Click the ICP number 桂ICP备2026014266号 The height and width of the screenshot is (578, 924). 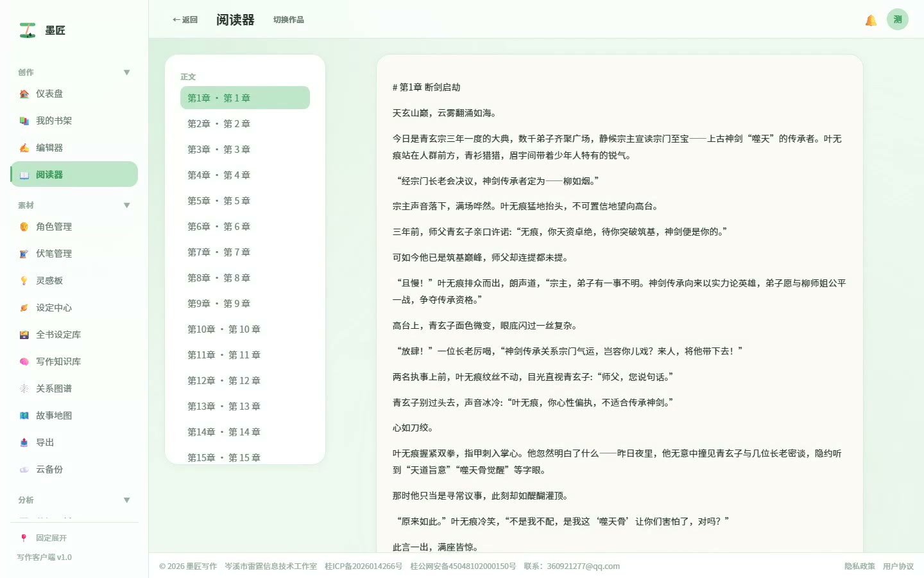[x=363, y=566]
